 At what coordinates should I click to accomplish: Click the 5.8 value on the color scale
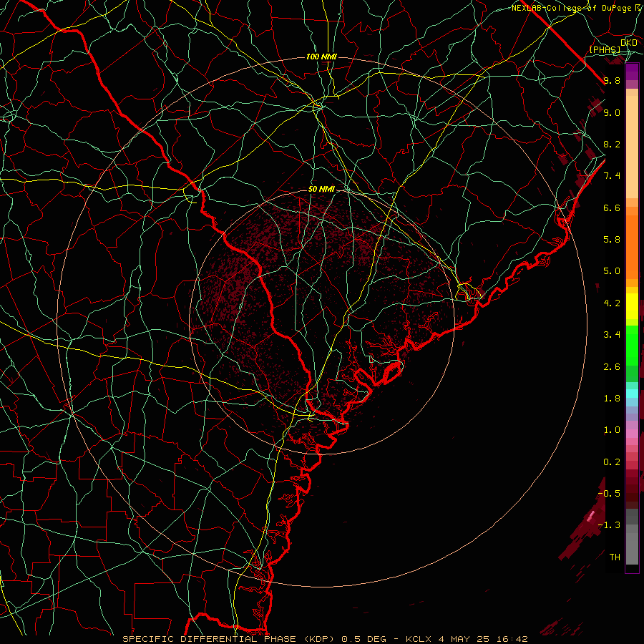tap(612, 240)
